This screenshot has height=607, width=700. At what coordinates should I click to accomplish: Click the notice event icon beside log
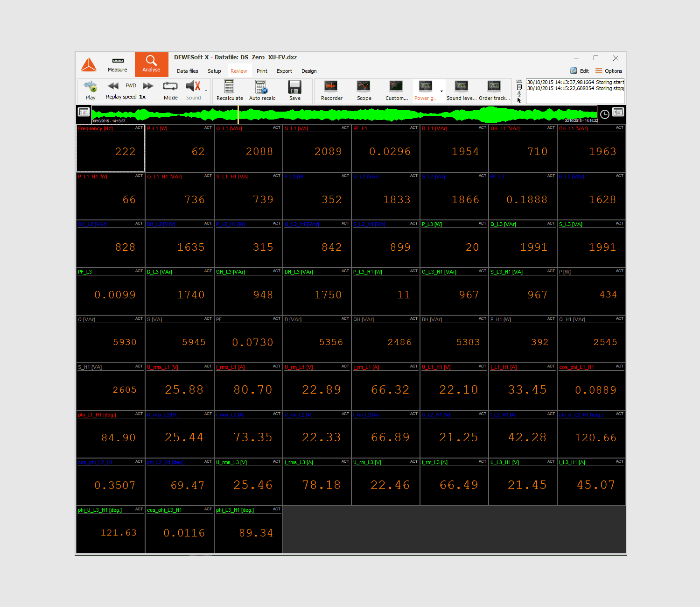pos(519,87)
